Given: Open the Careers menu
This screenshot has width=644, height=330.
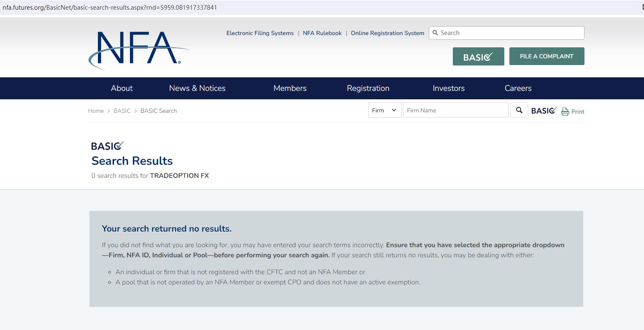Looking at the screenshot, I should (518, 88).
